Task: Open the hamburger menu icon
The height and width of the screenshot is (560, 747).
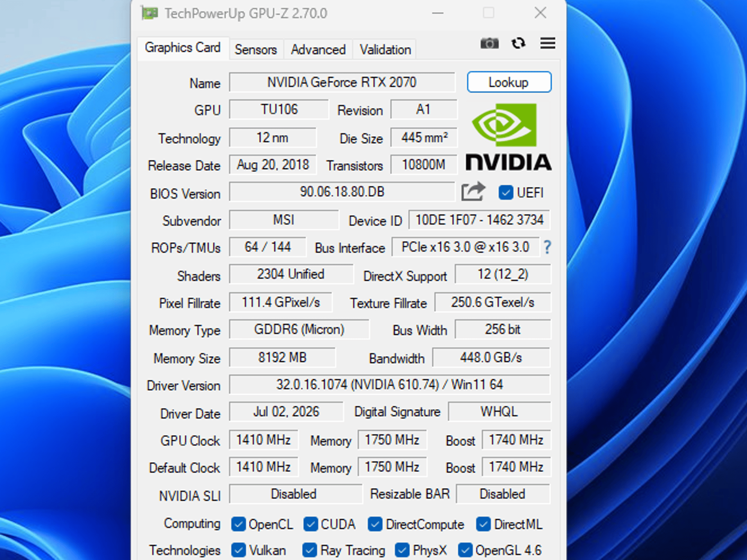Action: coord(547,43)
